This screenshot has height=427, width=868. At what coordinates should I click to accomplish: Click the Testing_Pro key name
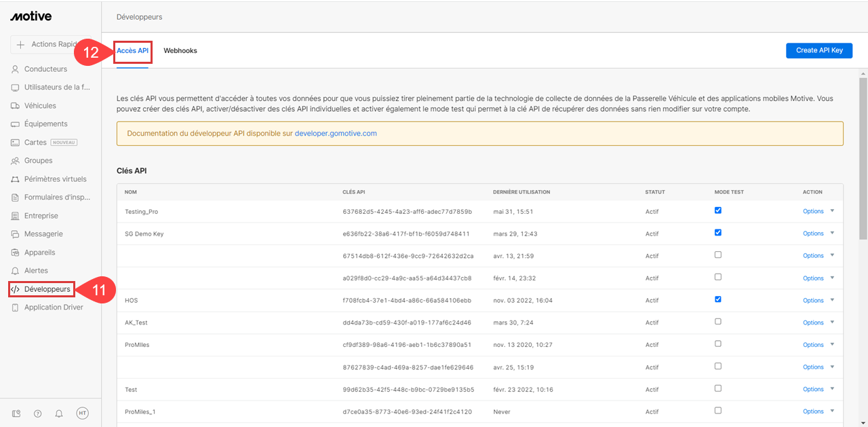(142, 212)
